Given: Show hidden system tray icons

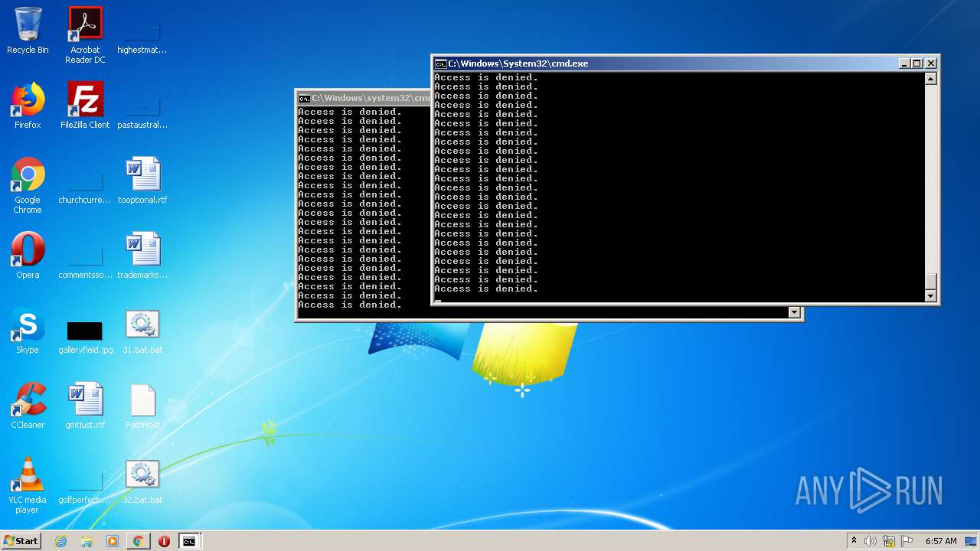Looking at the screenshot, I should click(854, 541).
